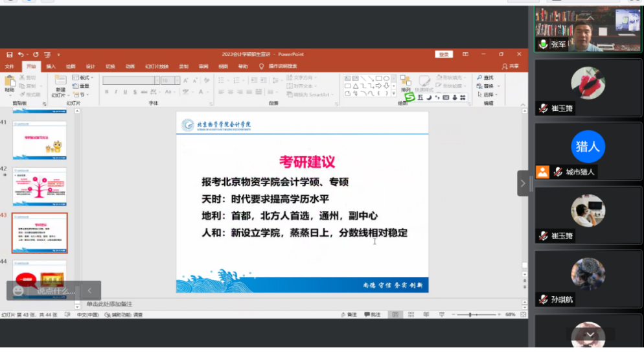Click the Sogou input method S icon
Viewport: 644px width, 352px height.
409,97
